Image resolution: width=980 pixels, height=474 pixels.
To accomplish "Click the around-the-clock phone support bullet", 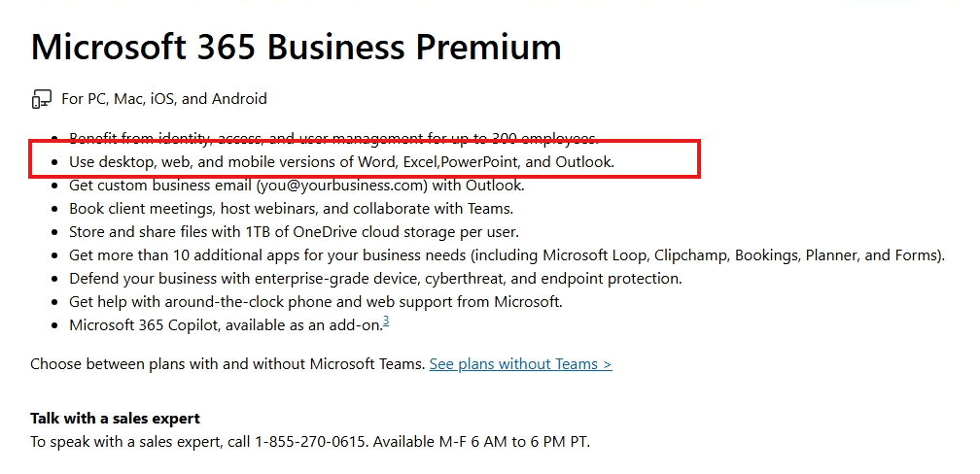I will (x=316, y=302).
